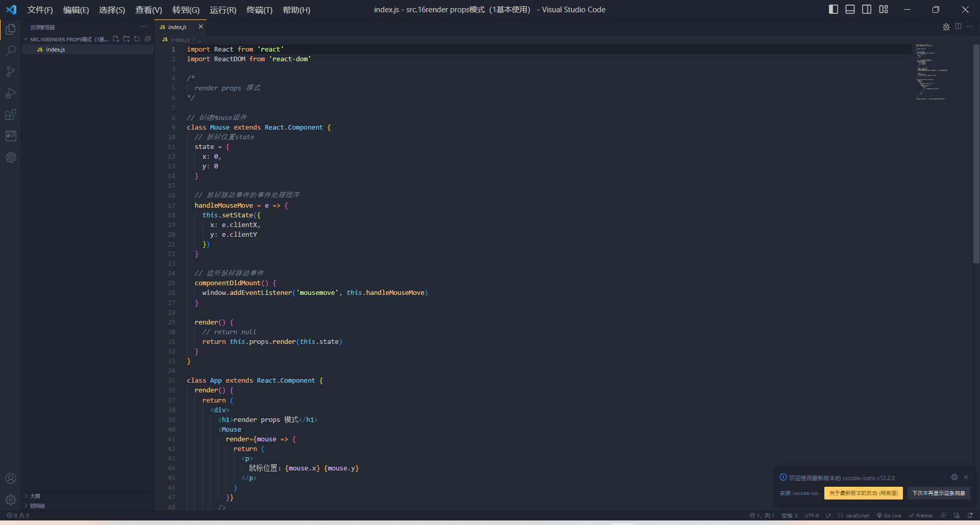Click the breadcrumb ellipsis after index.js

coord(199,39)
